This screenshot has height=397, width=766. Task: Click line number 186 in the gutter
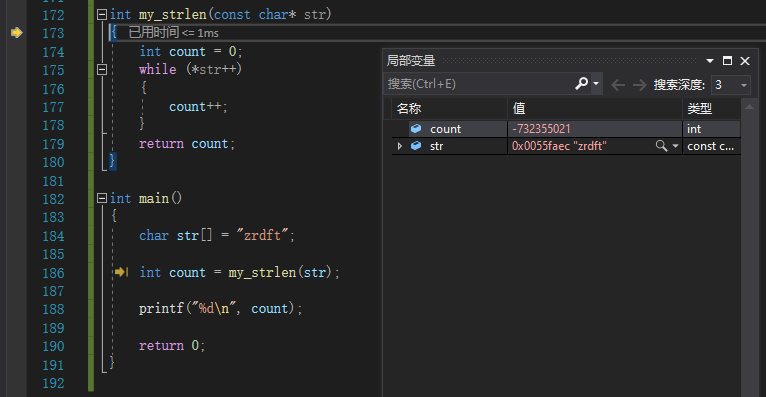(x=53, y=273)
